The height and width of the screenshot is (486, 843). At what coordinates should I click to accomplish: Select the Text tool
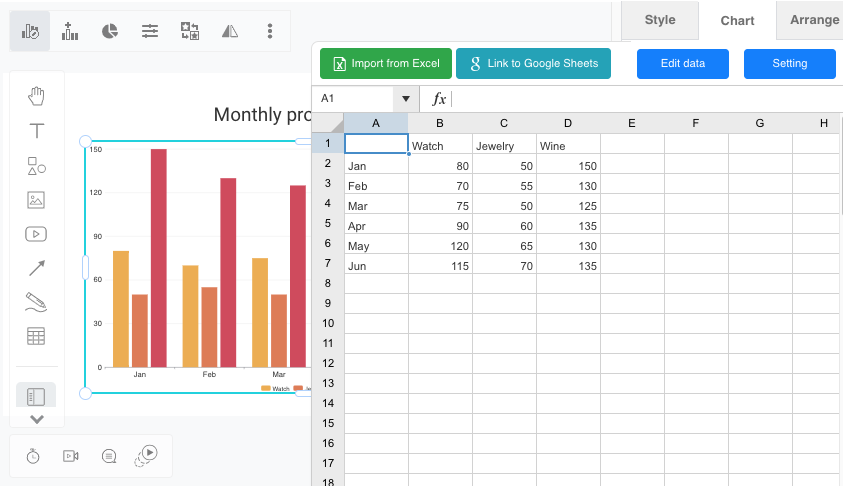click(x=37, y=131)
